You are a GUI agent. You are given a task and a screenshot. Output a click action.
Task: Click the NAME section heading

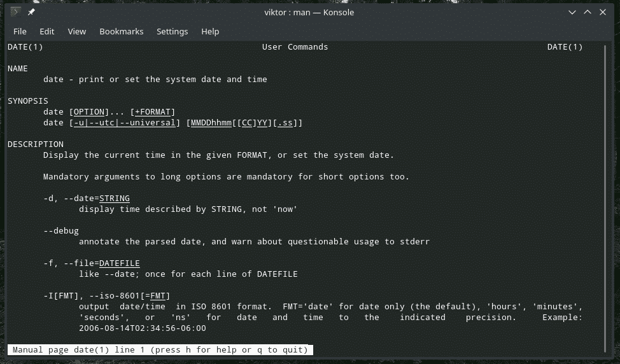tap(18, 69)
